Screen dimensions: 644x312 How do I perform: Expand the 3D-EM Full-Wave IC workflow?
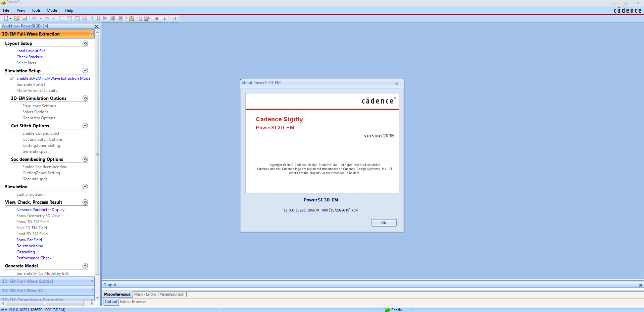pos(92,291)
